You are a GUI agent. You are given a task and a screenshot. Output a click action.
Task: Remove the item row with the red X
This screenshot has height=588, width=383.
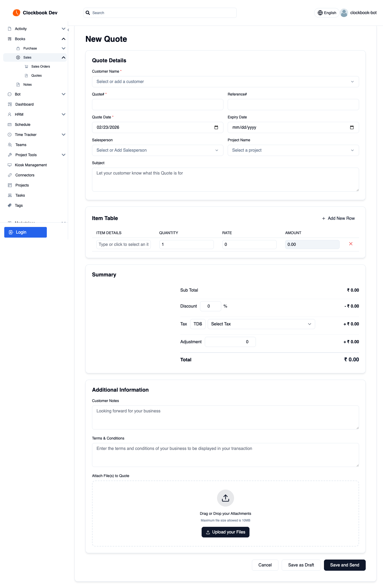pyautogui.click(x=351, y=244)
